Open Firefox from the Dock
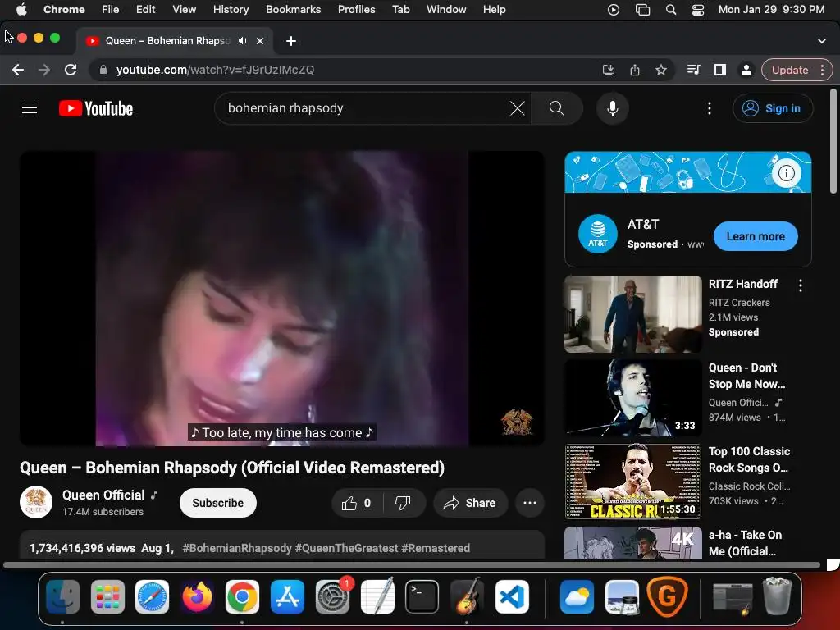Image resolution: width=840 pixels, height=630 pixels. click(197, 596)
